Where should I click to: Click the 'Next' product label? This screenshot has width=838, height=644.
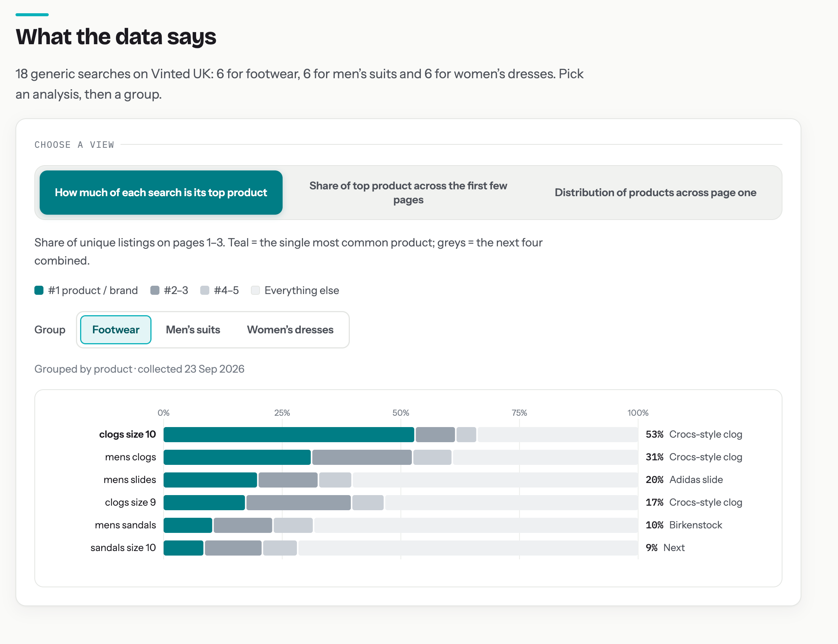(674, 547)
